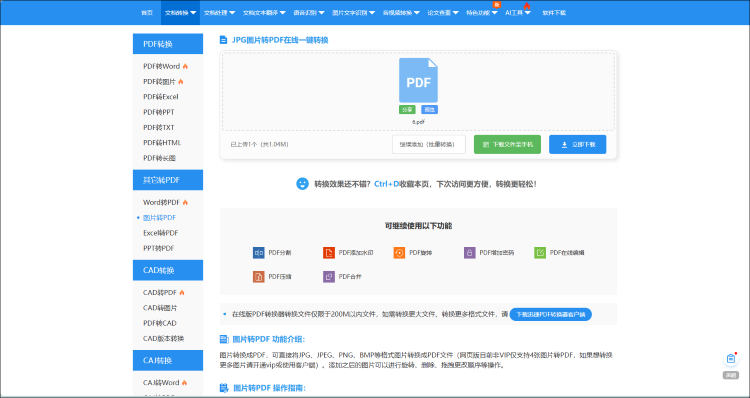Open PDF转PPT in the sidebar
Viewport: 750px width, 398px height.
(x=159, y=112)
